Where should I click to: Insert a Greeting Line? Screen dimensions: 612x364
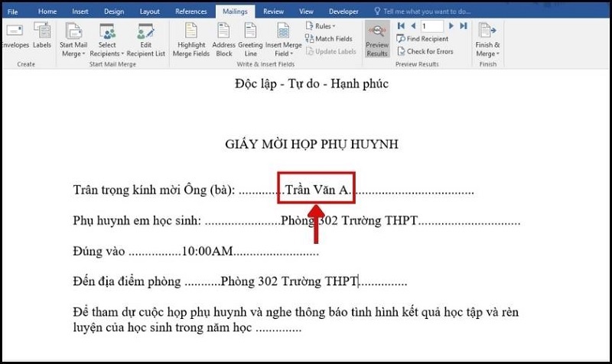(250, 40)
